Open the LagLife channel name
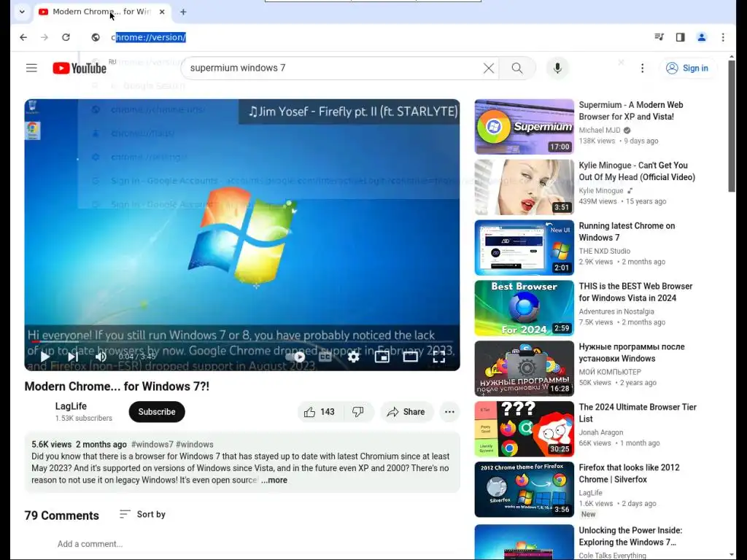The height and width of the screenshot is (560, 747). click(71, 406)
